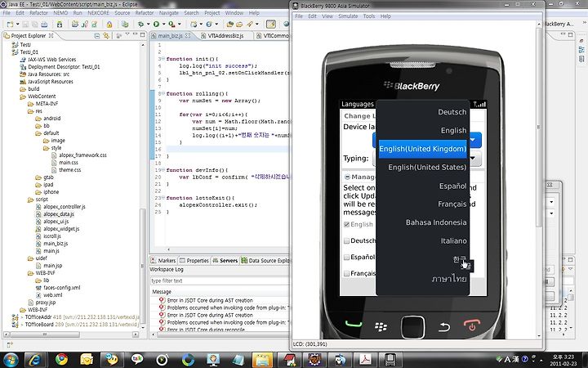Open Project Explorer view menu triangle
This screenshot has width=588, height=368.
click(x=127, y=34)
